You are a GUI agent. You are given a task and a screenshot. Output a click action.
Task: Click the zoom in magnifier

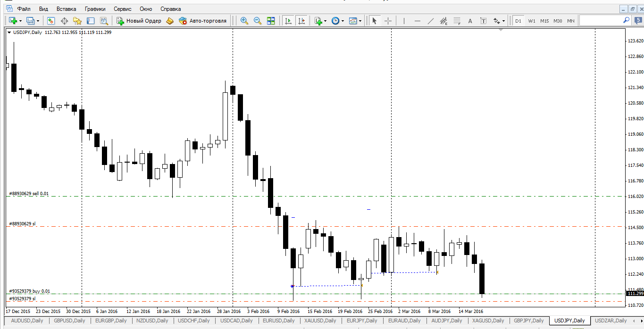tap(244, 21)
